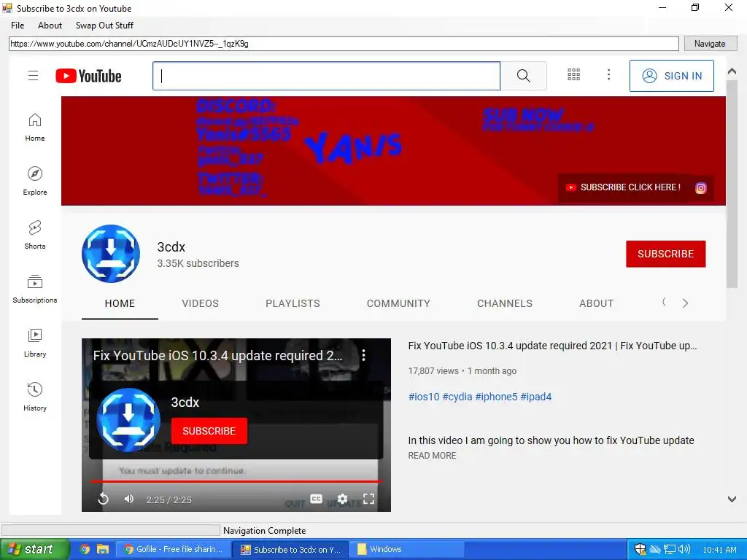
Task: Click the search magnifier button
Action: tap(523, 76)
